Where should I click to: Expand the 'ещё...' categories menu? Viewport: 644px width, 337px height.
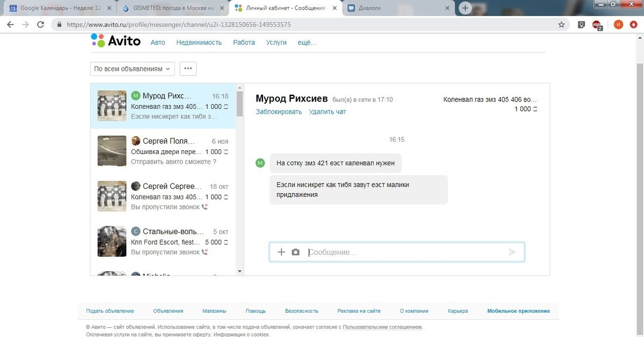[x=307, y=42]
